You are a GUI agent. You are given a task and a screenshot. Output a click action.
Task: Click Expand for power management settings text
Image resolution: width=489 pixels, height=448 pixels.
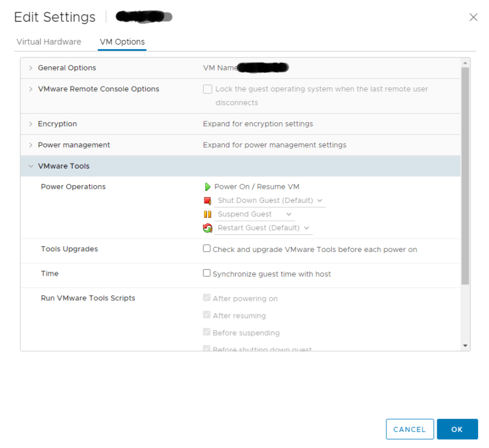pos(274,145)
